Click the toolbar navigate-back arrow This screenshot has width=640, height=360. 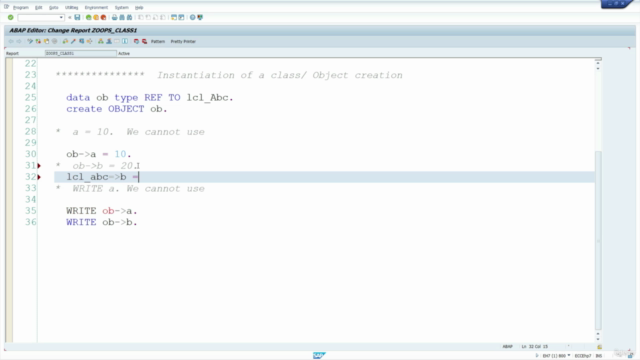point(11,41)
